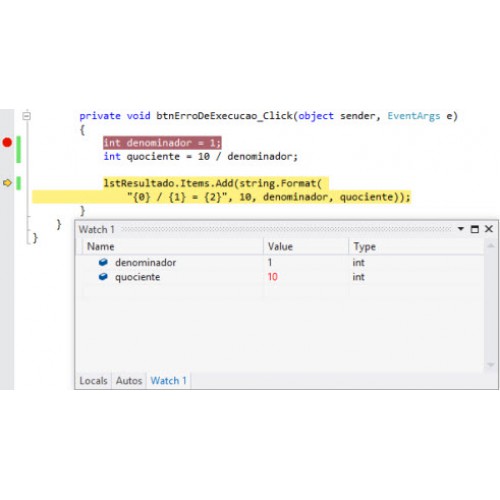
Task: Click the yellow current-statement arrow
Action: tap(7, 183)
